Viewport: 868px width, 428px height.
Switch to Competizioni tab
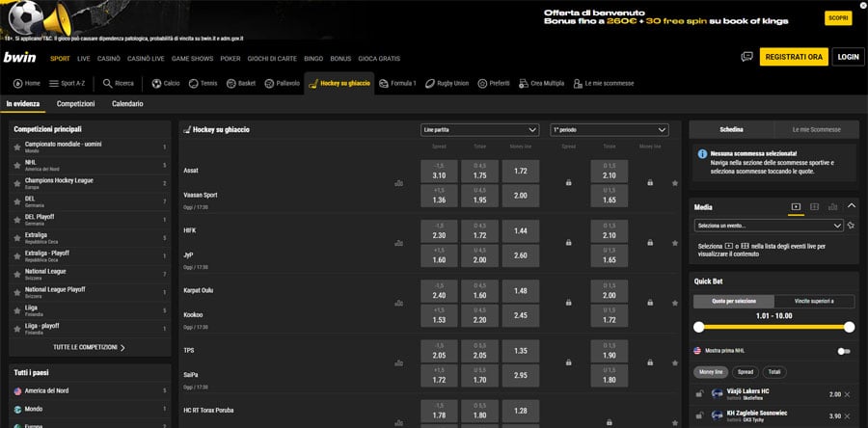(x=76, y=104)
